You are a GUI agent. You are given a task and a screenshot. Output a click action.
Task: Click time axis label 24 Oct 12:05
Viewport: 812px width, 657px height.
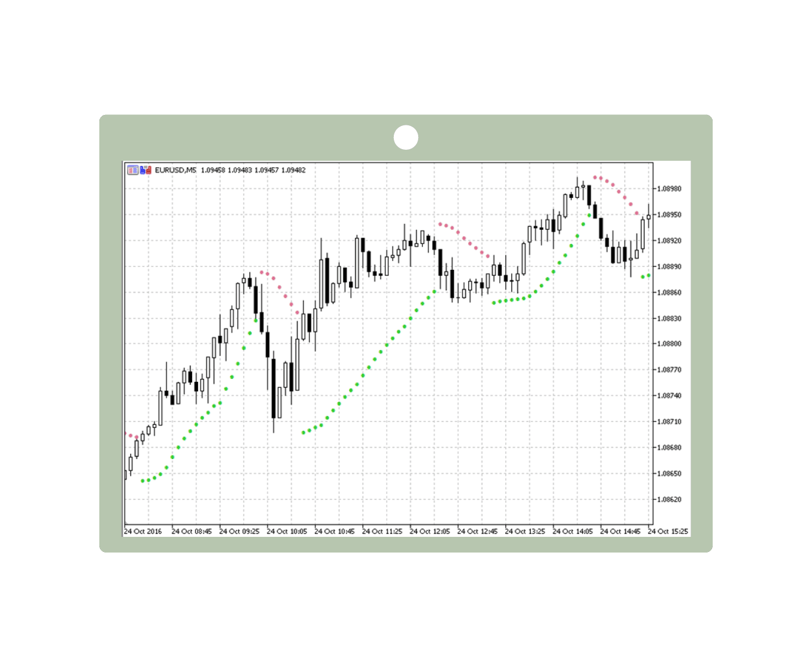430,531
